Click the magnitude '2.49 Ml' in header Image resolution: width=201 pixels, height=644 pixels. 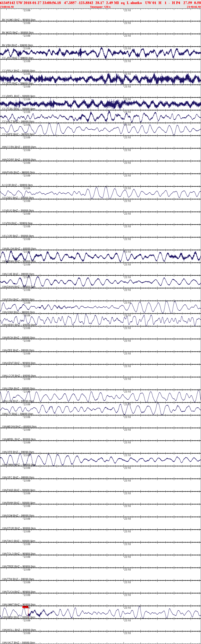click(x=112, y=3)
